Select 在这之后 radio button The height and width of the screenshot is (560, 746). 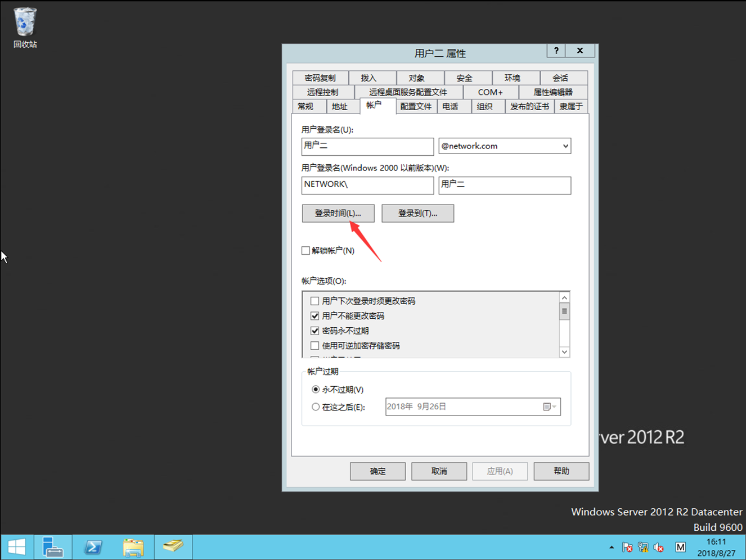point(316,407)
